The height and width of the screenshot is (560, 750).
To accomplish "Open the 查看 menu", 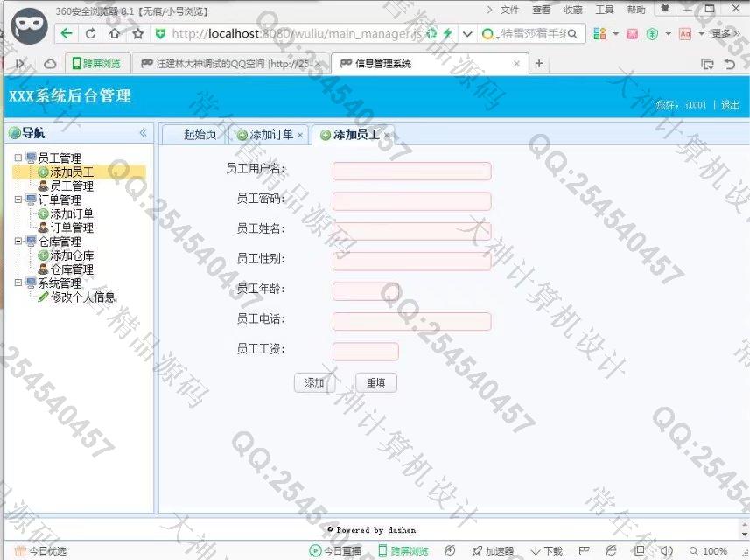I will 541,10.
